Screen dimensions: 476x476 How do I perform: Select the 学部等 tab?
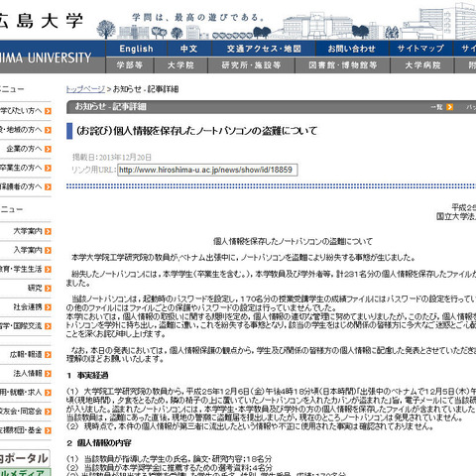click(130, 65)
